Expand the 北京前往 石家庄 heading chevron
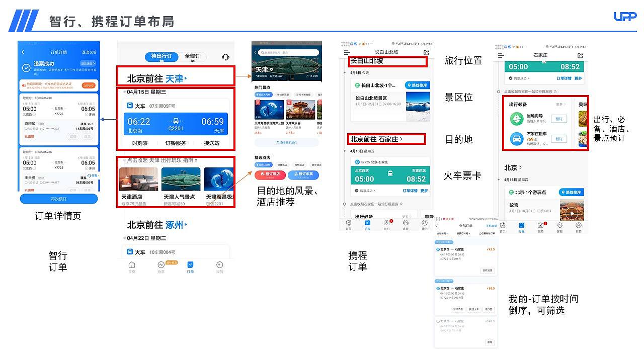Image resolution: width=644 pixels, height=362 pixels. click(401, 139)
